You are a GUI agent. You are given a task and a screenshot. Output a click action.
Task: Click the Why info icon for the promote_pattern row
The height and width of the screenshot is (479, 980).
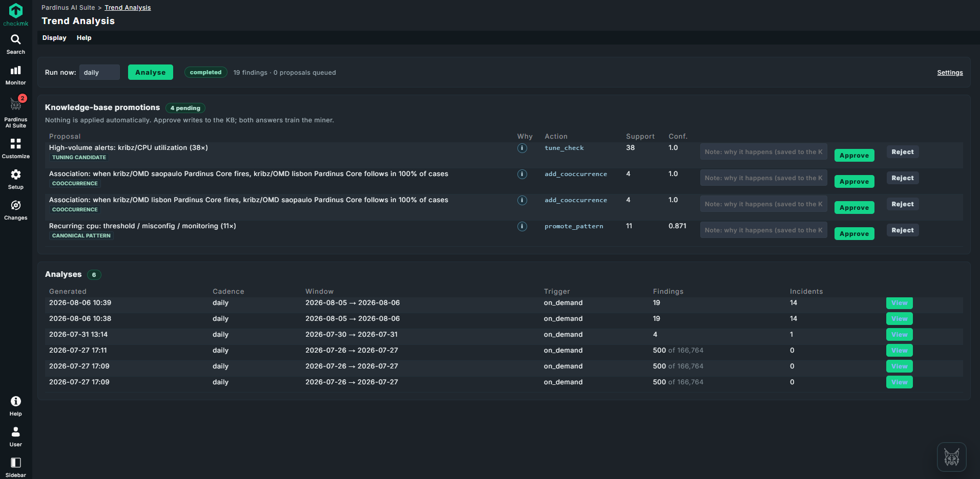(522, 226)
